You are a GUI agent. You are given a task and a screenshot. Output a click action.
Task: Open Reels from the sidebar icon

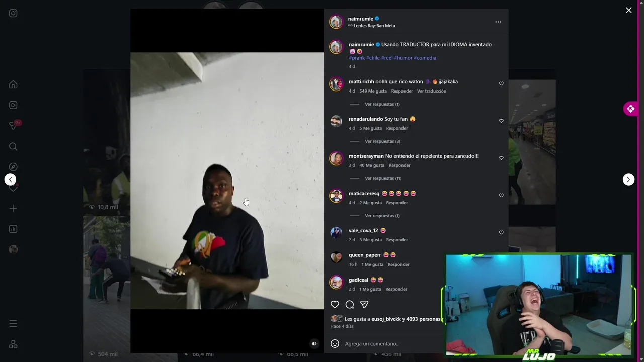click(13, 105)
